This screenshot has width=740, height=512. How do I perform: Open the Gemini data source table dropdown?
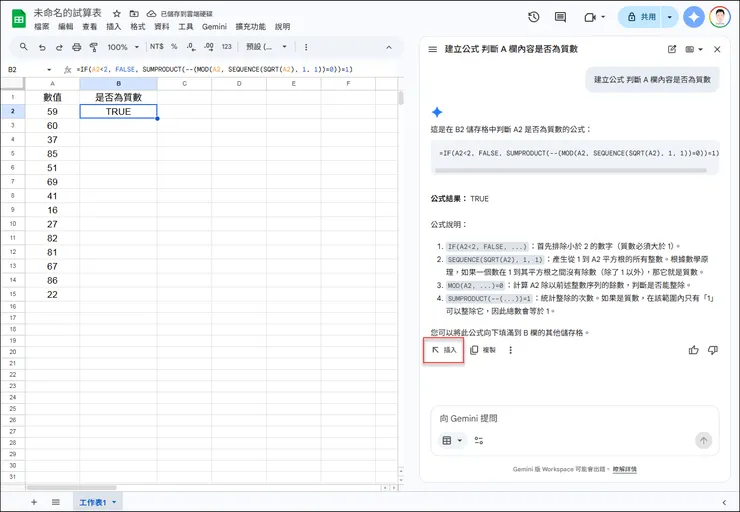click(x=452, y=440)
